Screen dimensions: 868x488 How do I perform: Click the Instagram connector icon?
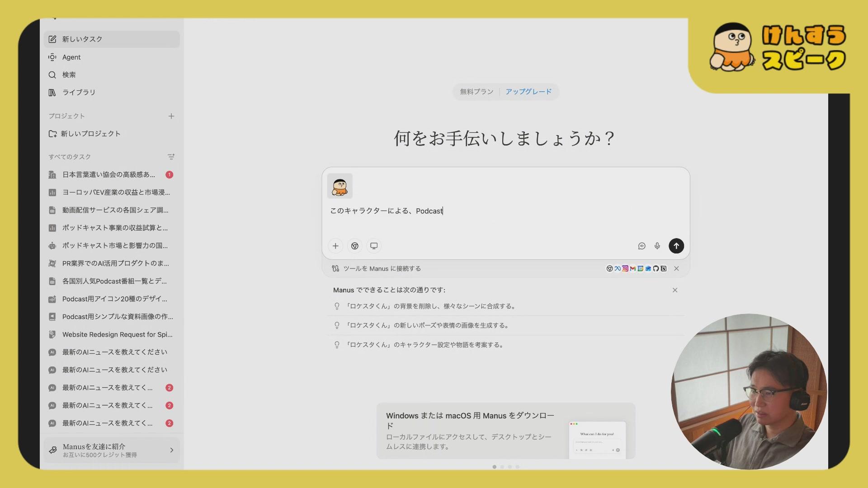pos(625,269)
